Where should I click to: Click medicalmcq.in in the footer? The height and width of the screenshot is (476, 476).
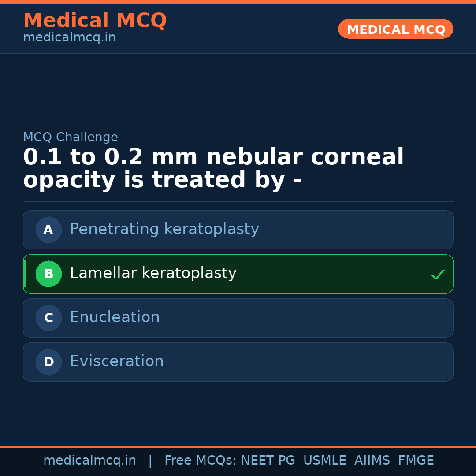90,460
